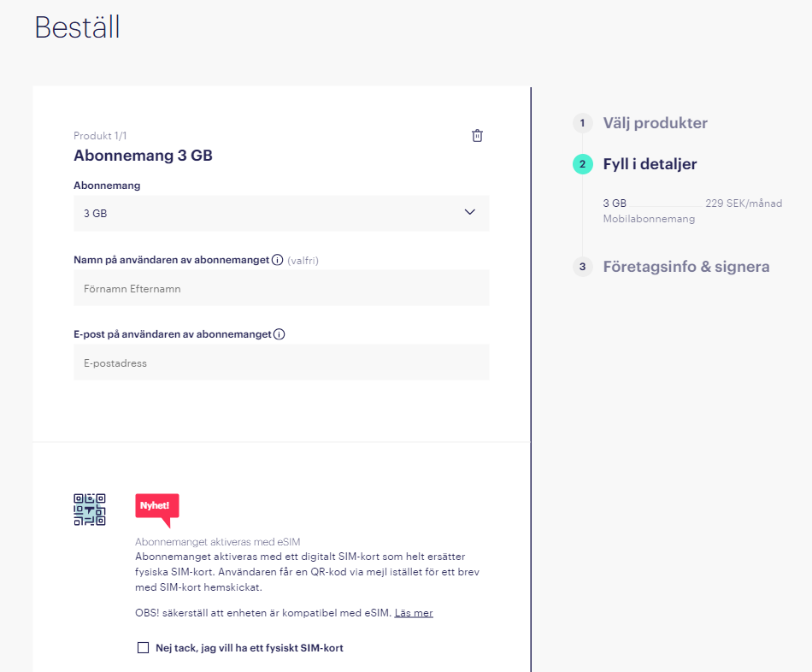This screenshot has width=812, height=672.
Task: Delete the Abonnemang 3 GB product via trash icon
Action: coord(477,136)
